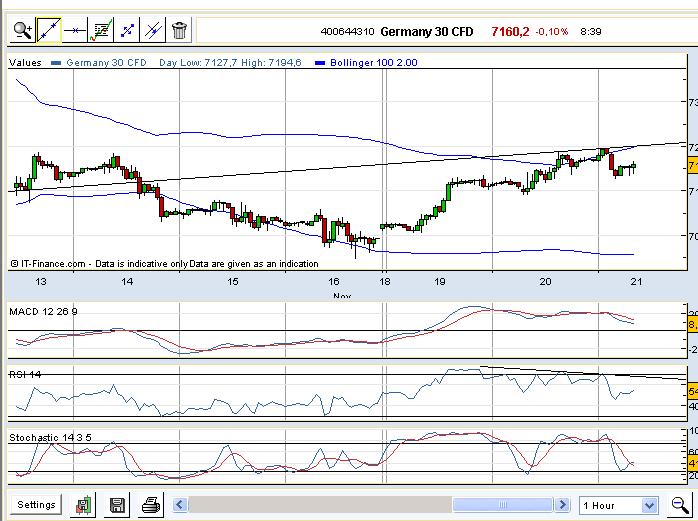Click the time display 8:39
Screen dimensions: 698x521
click(591, 32)
